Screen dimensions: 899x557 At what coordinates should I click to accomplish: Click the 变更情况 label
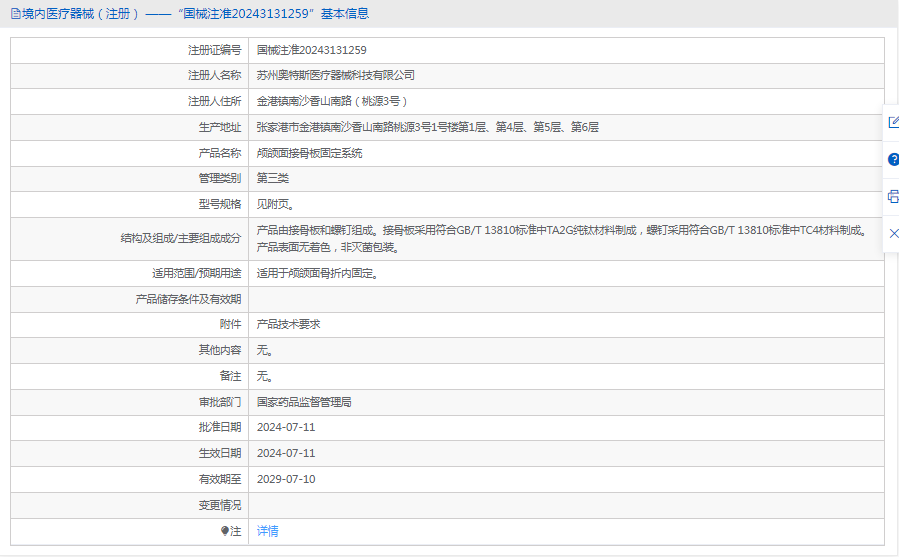point(220,505)
